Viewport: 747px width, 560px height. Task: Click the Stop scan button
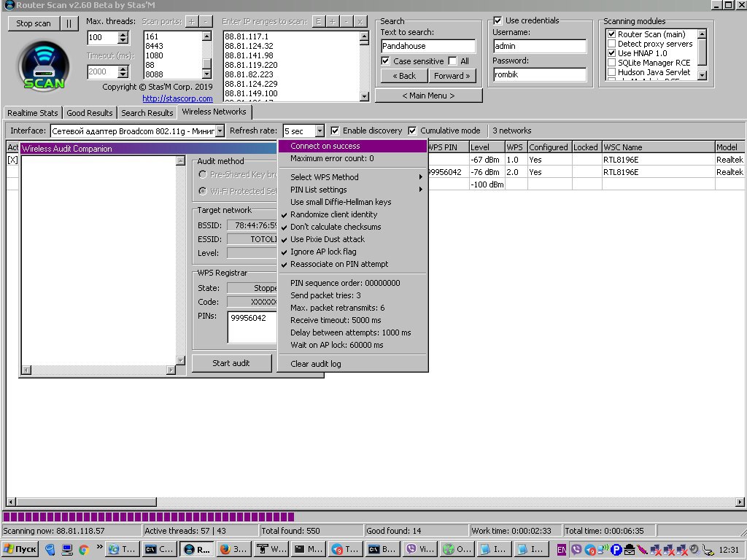(x=34, y=23)
